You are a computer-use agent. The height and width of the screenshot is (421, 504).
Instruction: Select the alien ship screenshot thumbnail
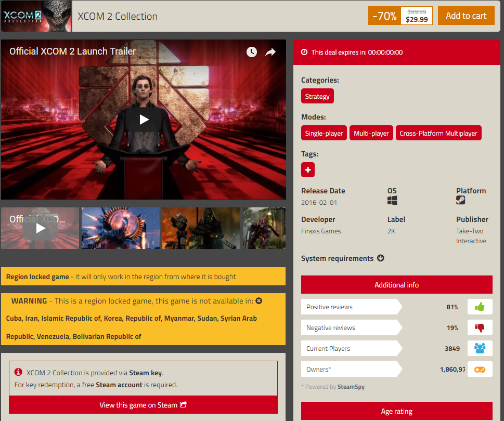tap(121, 228)
